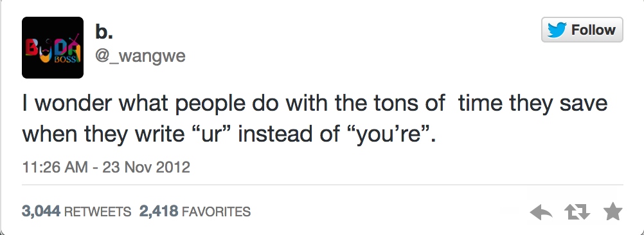View the 3,044 retweets count

click(41, 212)
